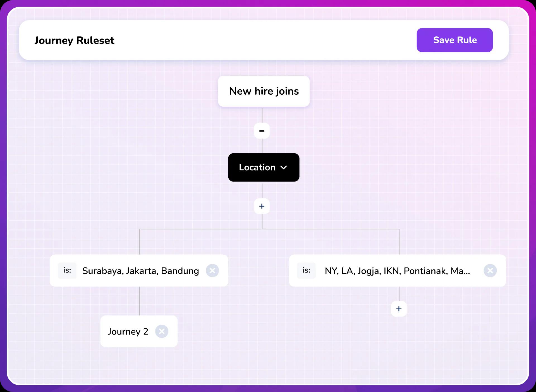Change the 'is:' operator on NY condition
Screen dimensions: 536x392
(306, 270)
